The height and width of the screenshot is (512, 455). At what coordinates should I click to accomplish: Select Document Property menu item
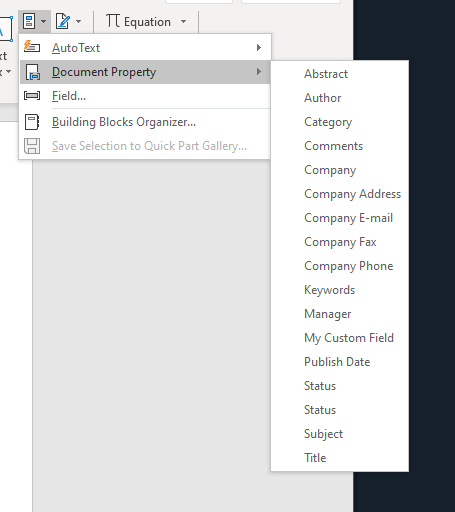click(145, 72)
